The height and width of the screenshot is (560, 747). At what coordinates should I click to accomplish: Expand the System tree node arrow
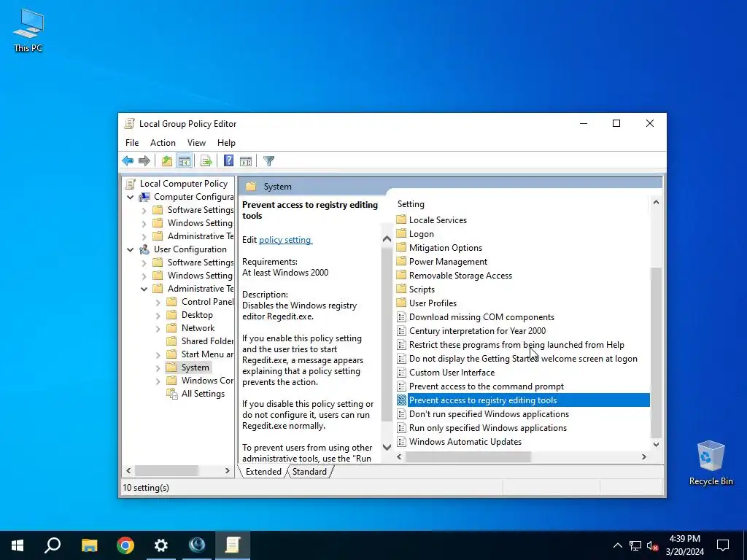(x=158, y=367)
